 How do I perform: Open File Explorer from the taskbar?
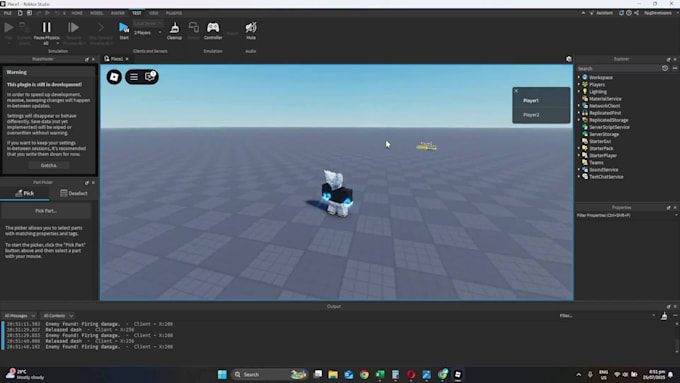pos(333,374)
